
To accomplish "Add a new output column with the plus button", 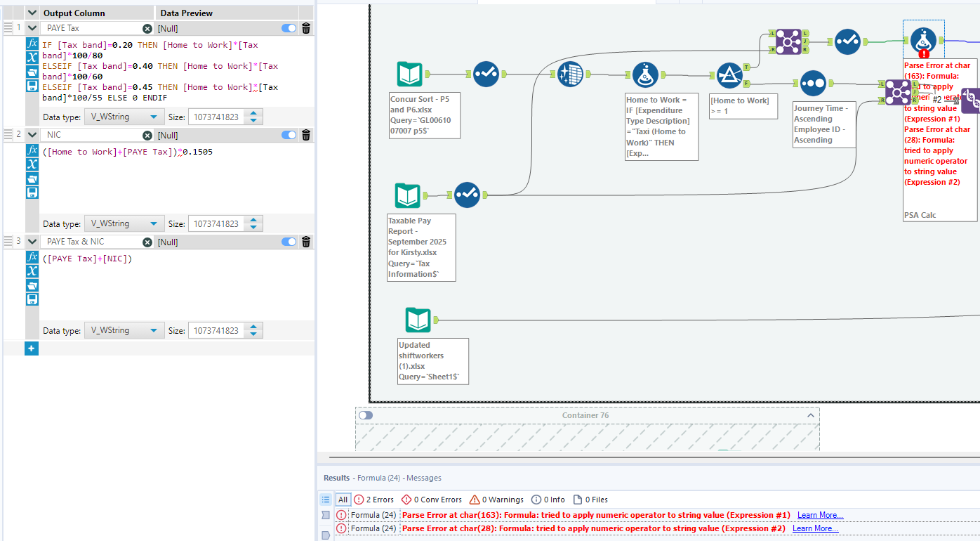I will point(31,348).
